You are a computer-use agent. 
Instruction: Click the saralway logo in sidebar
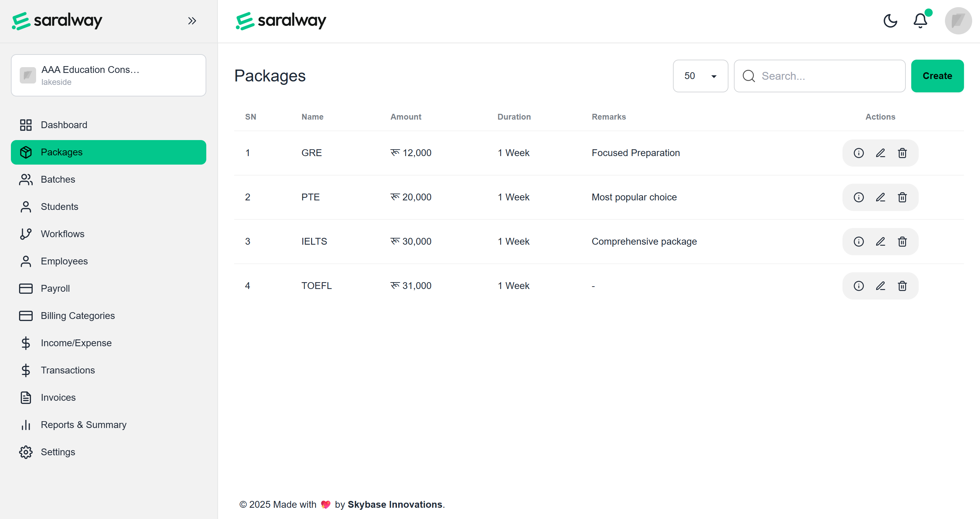(x=57, y=20)
